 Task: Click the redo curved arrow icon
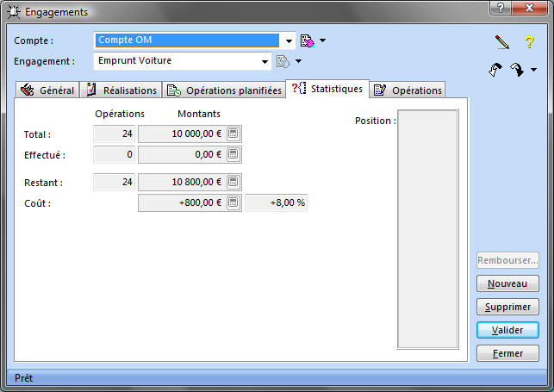click(x=517, y=71)
